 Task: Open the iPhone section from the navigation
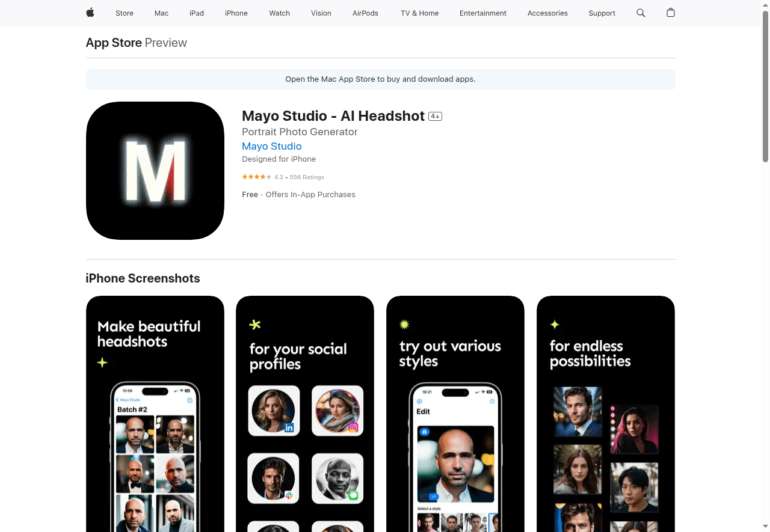[236, 13]
